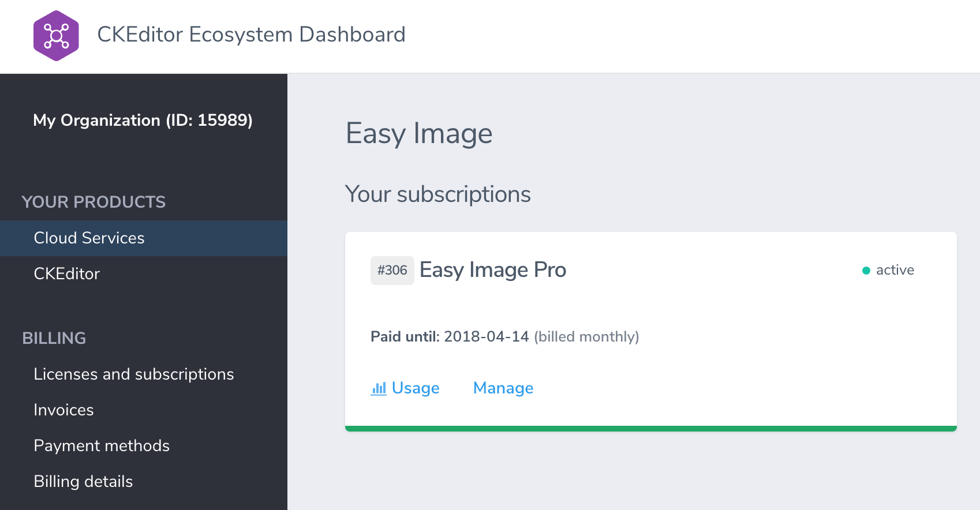Click the "active" status text

895,270
